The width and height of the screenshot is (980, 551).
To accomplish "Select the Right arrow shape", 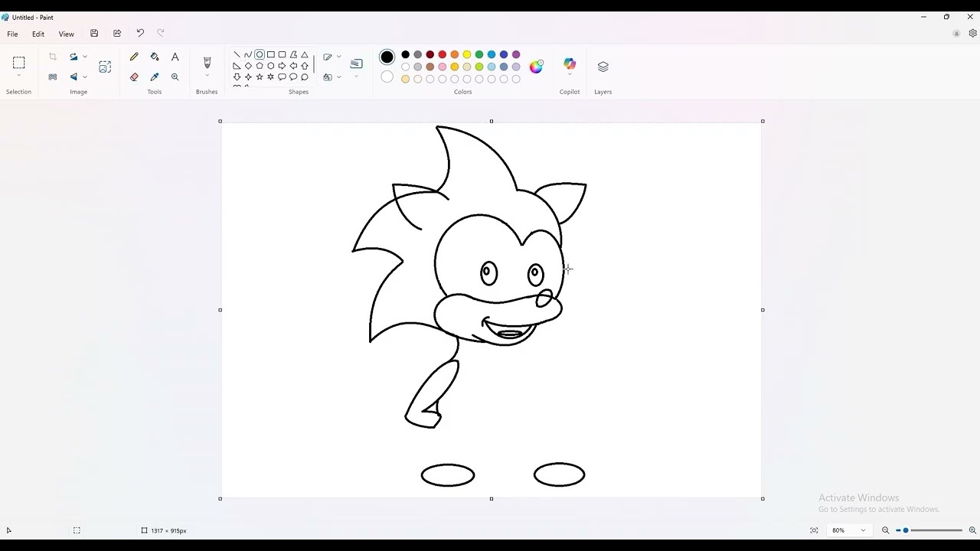I will pos(282,66).
